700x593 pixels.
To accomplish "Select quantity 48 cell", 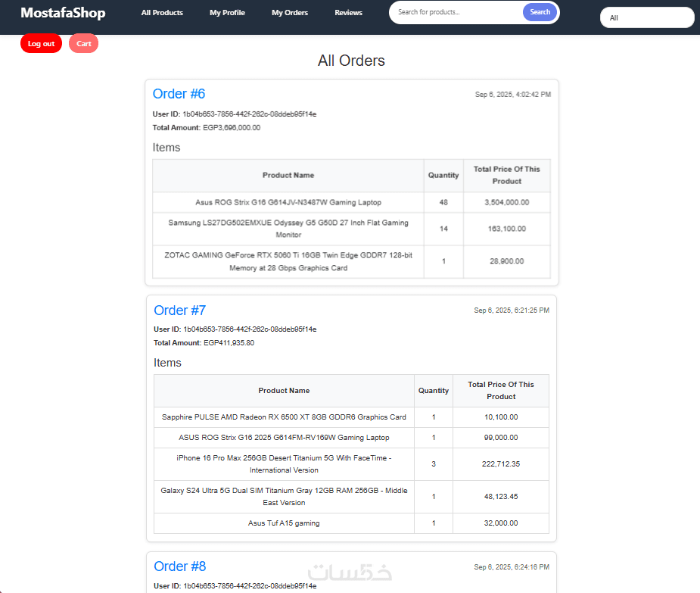I will [x=443, y=202].
